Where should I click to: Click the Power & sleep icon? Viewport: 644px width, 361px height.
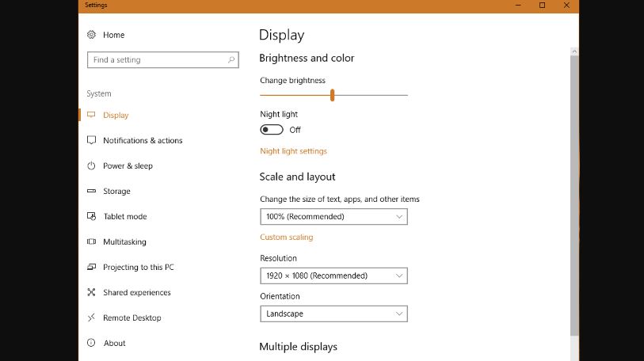pyautogui.click(x=91, y=166)
